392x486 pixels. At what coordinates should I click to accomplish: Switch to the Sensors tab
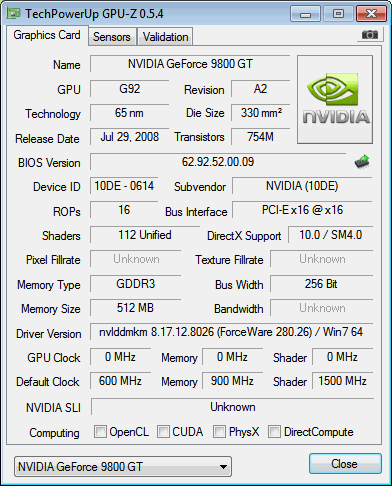(x=112, y=37)
